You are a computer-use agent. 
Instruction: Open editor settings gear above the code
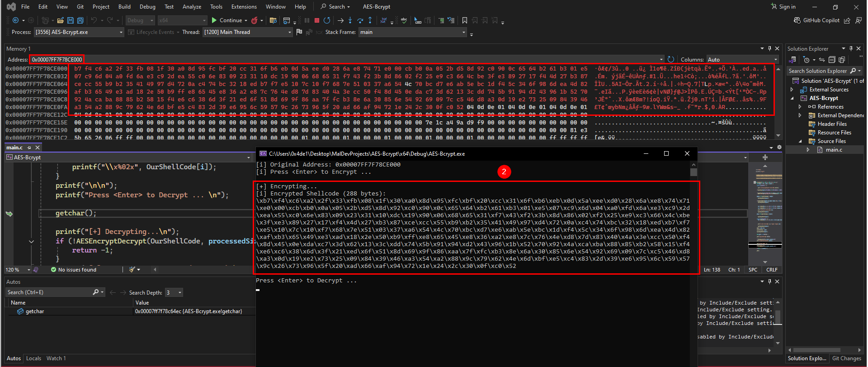[779, 148]
